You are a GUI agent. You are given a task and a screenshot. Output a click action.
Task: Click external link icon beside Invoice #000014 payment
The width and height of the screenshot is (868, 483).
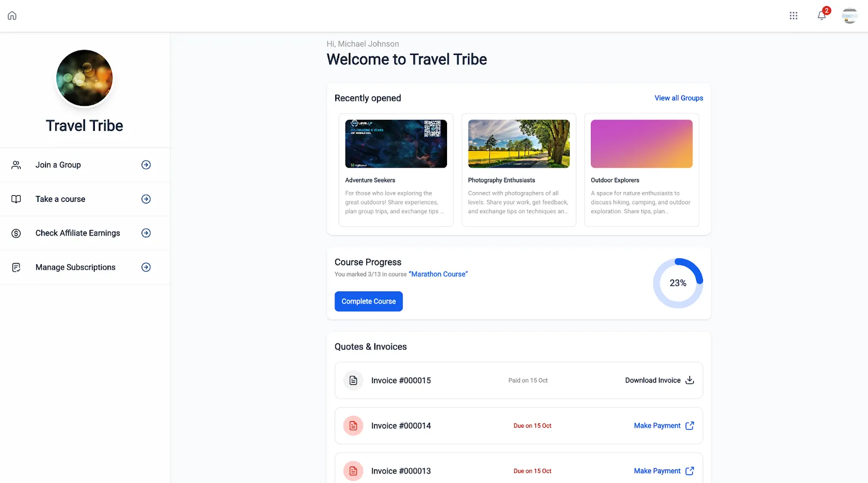click(x=690, y=425)
